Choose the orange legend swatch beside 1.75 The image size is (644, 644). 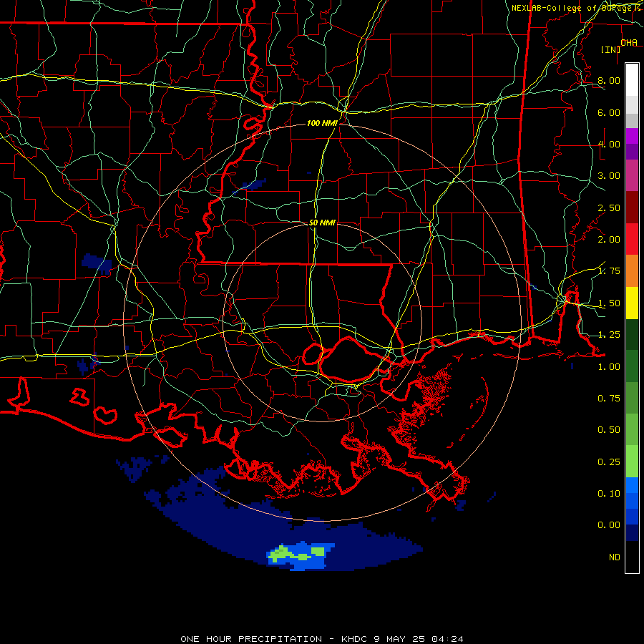tap(632, 271)
